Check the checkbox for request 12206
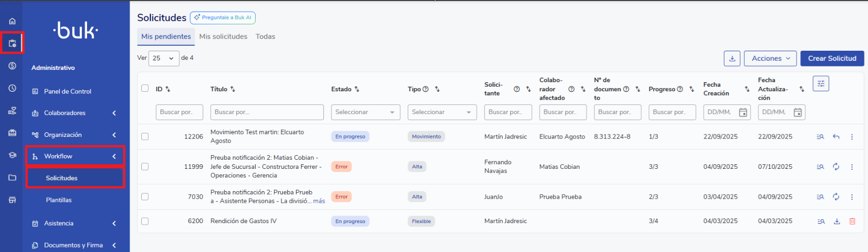This screenshot has width=868, height=252. click(x=145, y=136)
